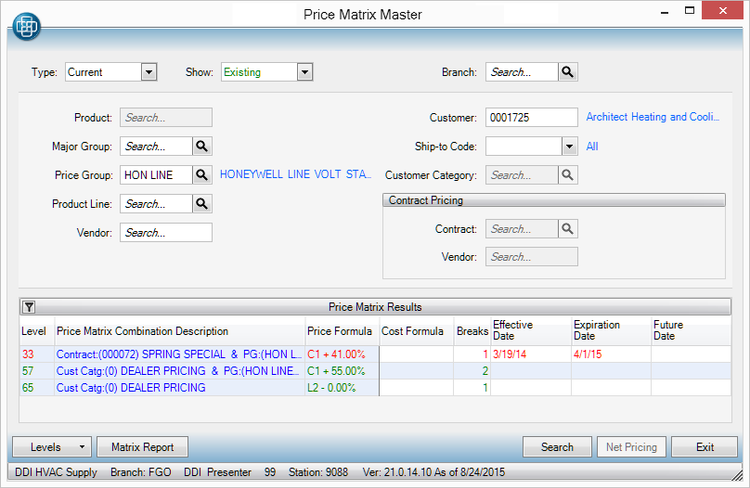This screenshot has height=488, width=750.
Task: Click the Level column header
Action: click(x=37, y=331)
